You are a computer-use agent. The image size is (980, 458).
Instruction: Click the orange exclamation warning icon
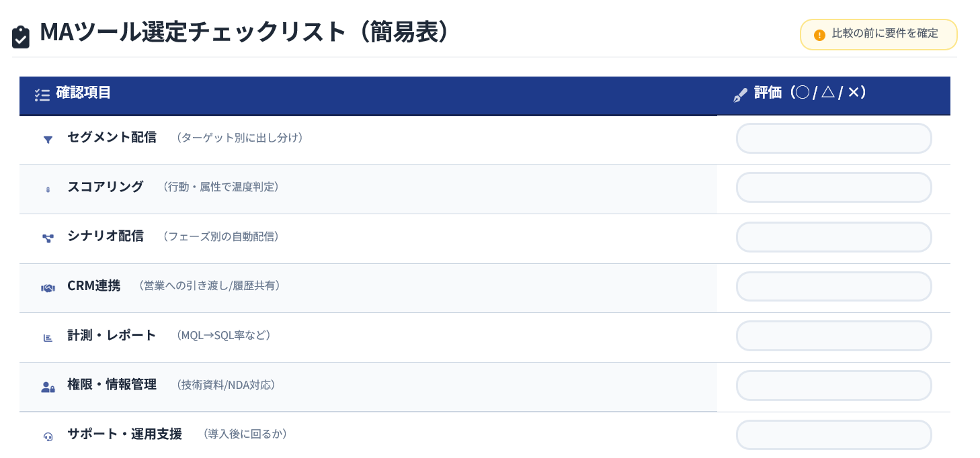819,35
